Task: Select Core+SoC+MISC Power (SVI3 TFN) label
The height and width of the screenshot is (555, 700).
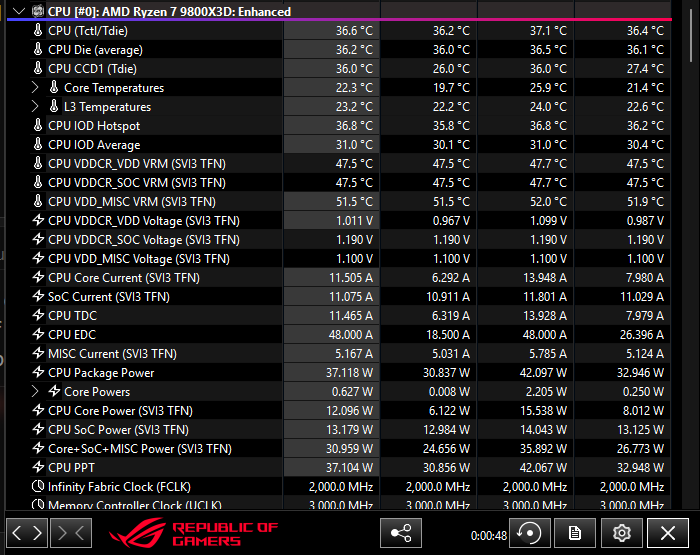Action: 140,448
